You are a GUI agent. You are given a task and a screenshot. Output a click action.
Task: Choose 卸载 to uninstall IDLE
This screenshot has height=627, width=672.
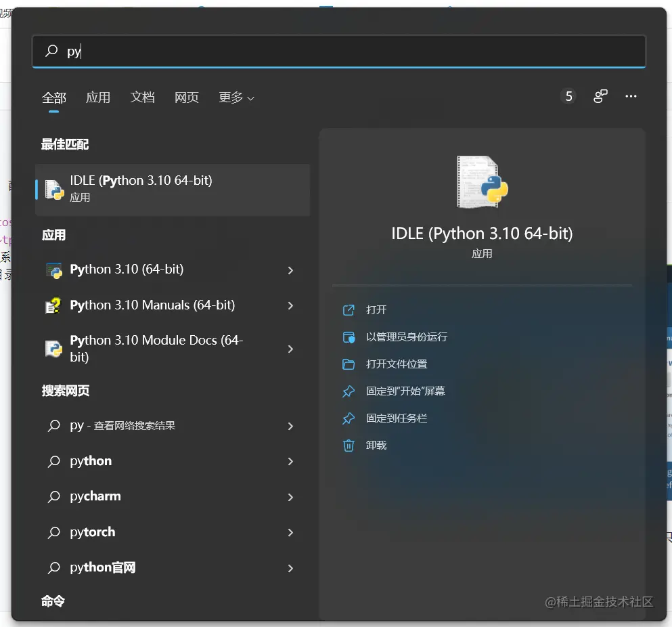click(376, 446)
